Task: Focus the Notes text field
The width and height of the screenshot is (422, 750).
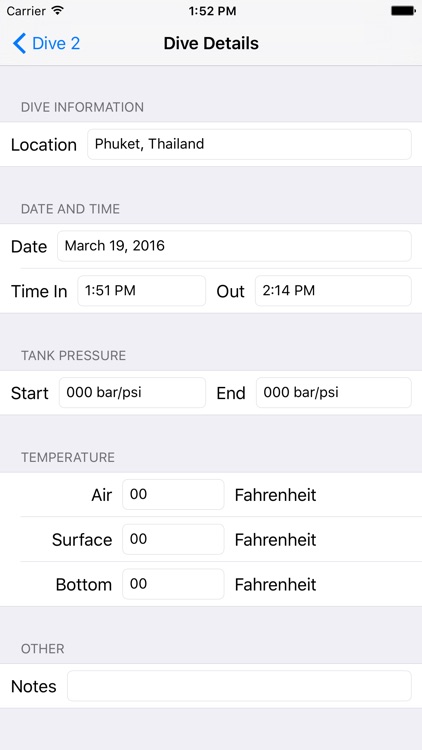Action: (x=239, y=686)
